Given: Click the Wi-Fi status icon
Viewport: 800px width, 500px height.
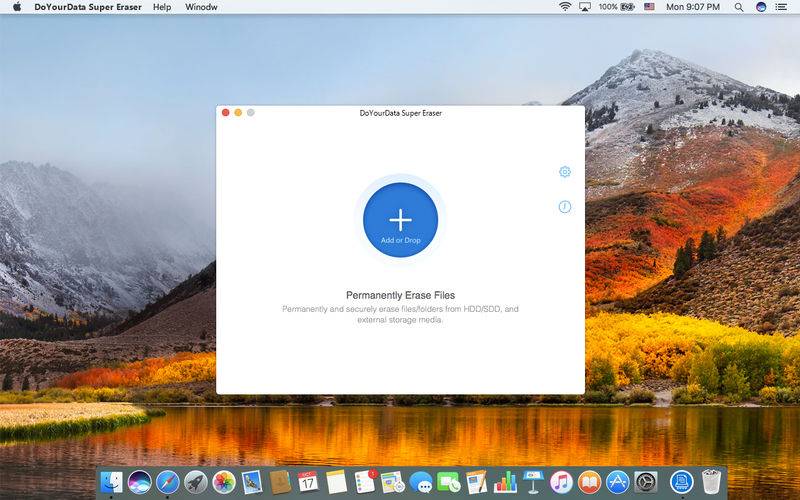Looking at the screenshot, I should [x=565, y=7].
